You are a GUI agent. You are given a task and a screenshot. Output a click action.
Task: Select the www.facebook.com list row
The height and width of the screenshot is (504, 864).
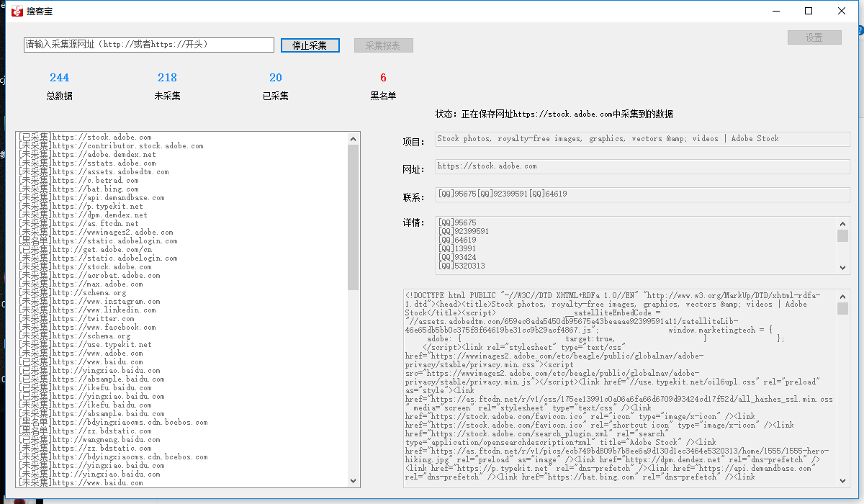(183, 327)
